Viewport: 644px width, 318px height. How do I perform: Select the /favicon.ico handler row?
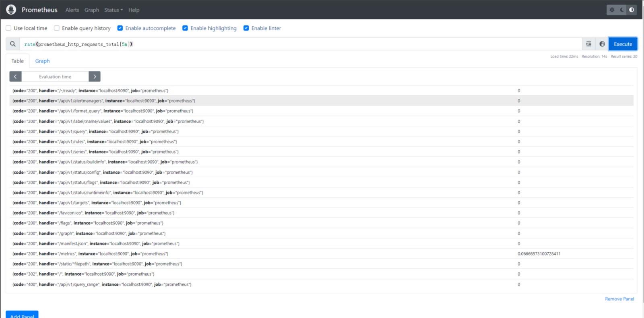pyautogui.click(x=321, y=213)
